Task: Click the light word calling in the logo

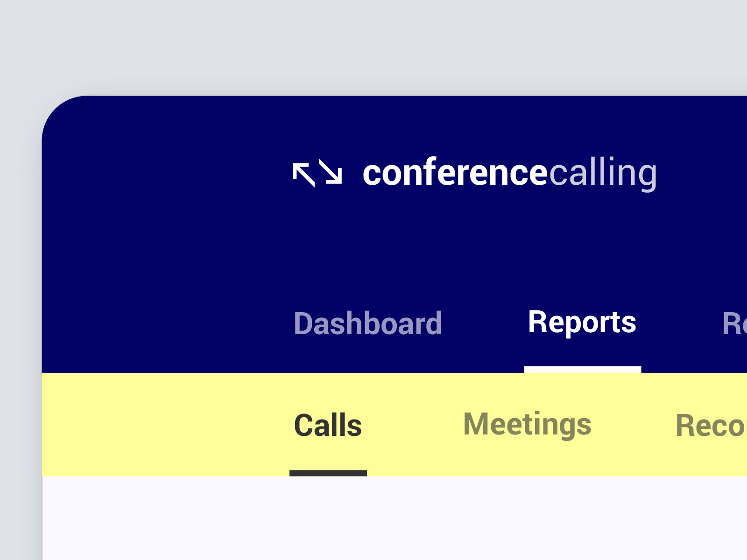Action: [x=603, y=174]
